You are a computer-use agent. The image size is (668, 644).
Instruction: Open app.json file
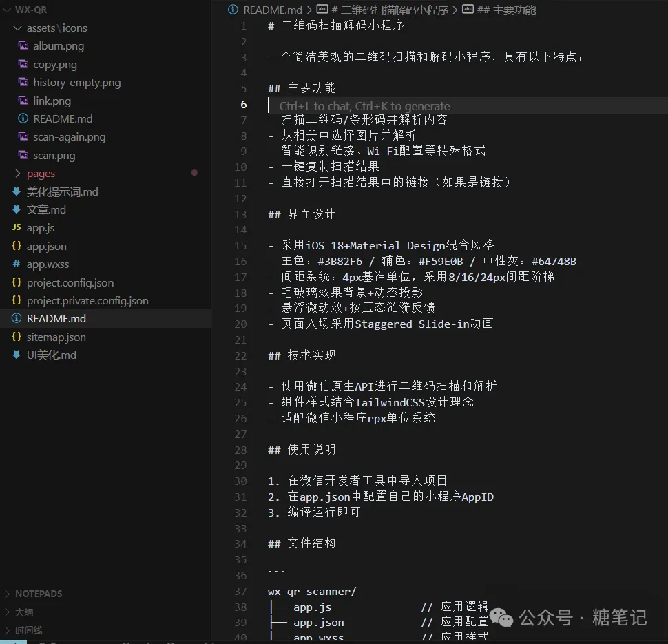(46, 247)
